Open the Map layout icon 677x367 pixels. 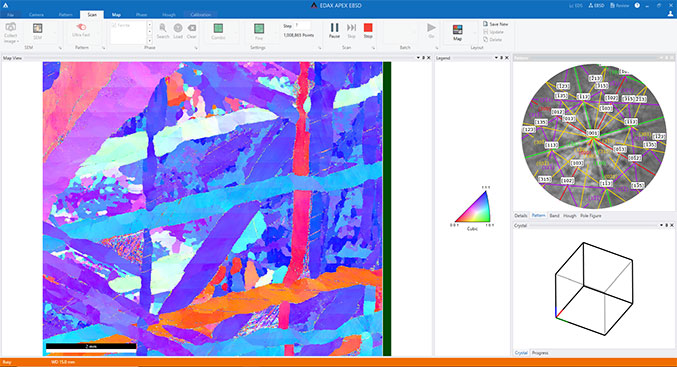(x=458, y=29)
